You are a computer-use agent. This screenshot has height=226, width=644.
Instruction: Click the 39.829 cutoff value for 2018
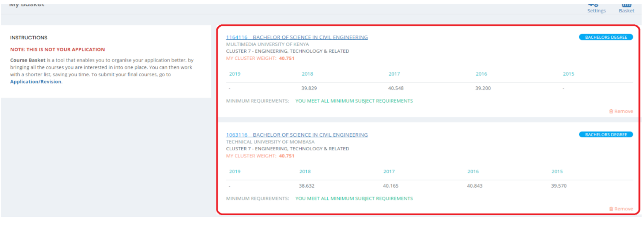309,88
